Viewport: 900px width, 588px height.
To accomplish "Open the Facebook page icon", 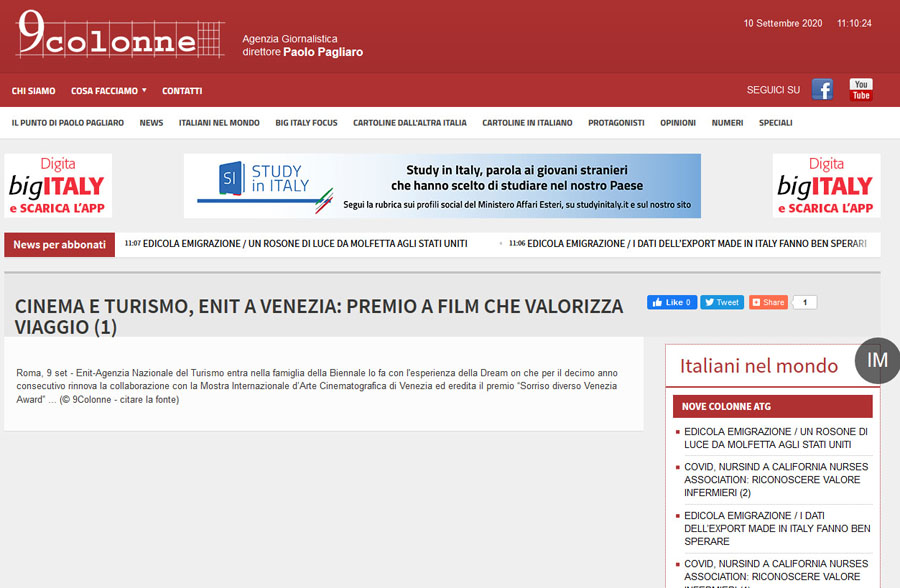I will 822,89.
